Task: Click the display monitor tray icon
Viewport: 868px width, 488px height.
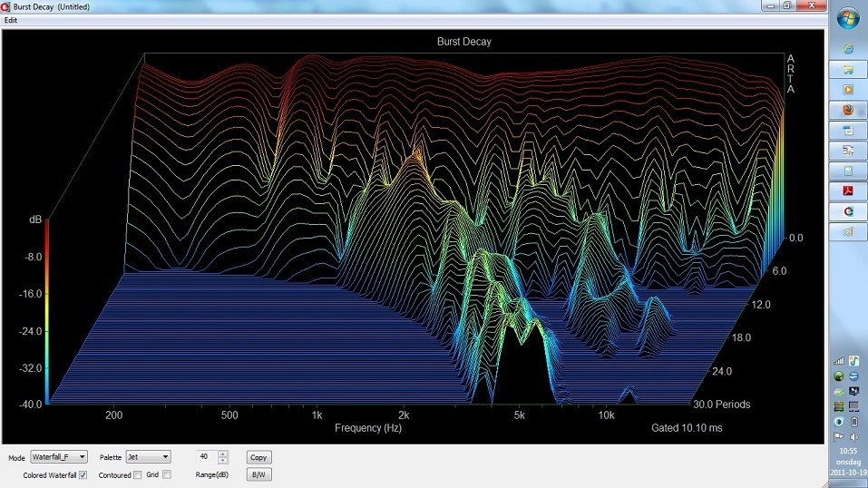Action: tap(854, 392)
